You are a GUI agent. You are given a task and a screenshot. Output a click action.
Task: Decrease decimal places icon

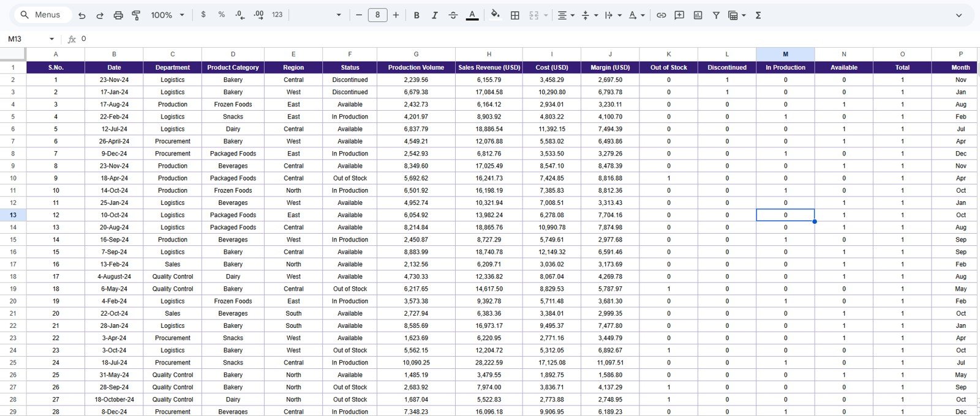240,15
